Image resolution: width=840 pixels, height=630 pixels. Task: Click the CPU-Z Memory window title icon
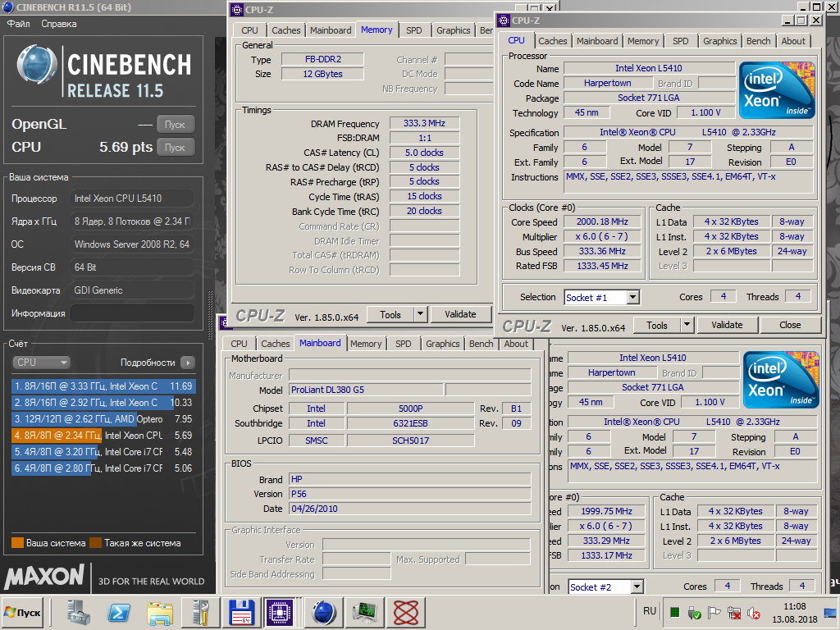click(237, 10)
